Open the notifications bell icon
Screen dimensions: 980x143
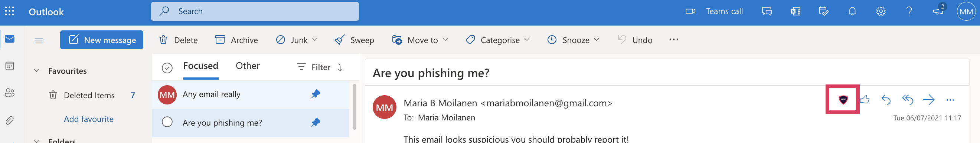point(852,11)
